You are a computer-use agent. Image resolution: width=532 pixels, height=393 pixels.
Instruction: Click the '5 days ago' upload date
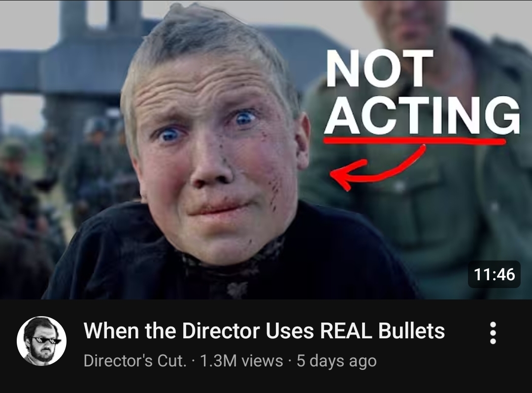pos(336,361)
